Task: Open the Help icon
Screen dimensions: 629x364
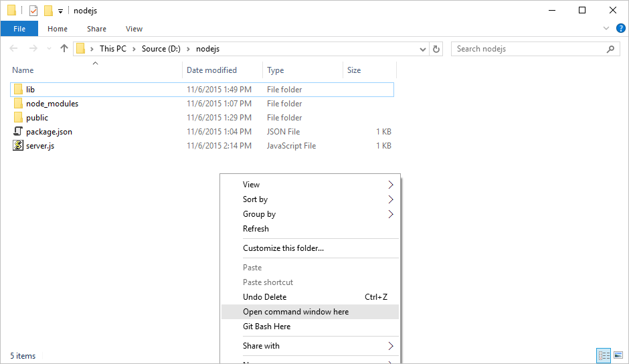Action: [x=620, y=28]
